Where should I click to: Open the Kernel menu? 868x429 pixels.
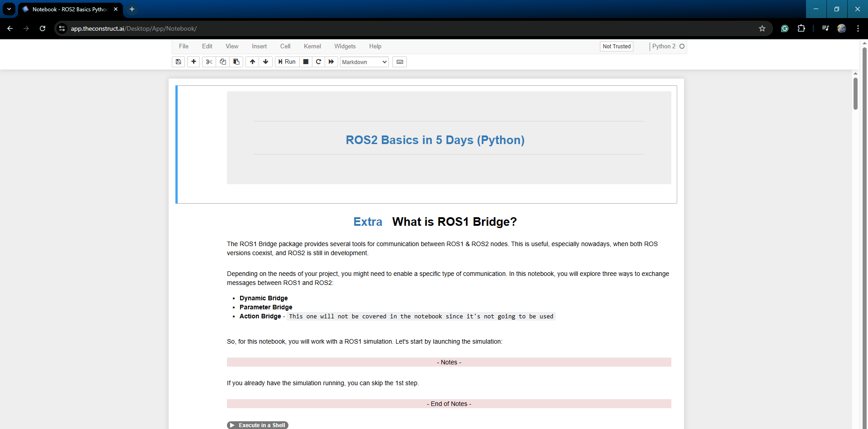[312, 46]
